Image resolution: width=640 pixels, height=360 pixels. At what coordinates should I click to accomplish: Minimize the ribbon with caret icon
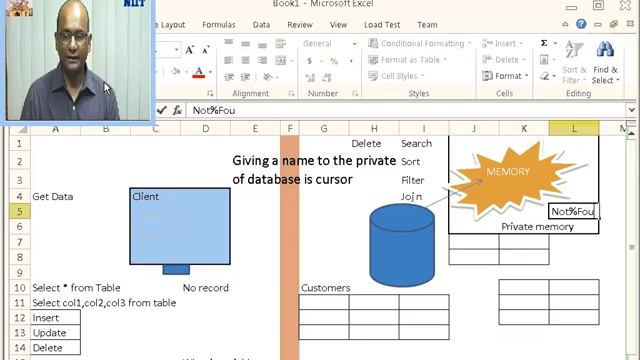565,24
